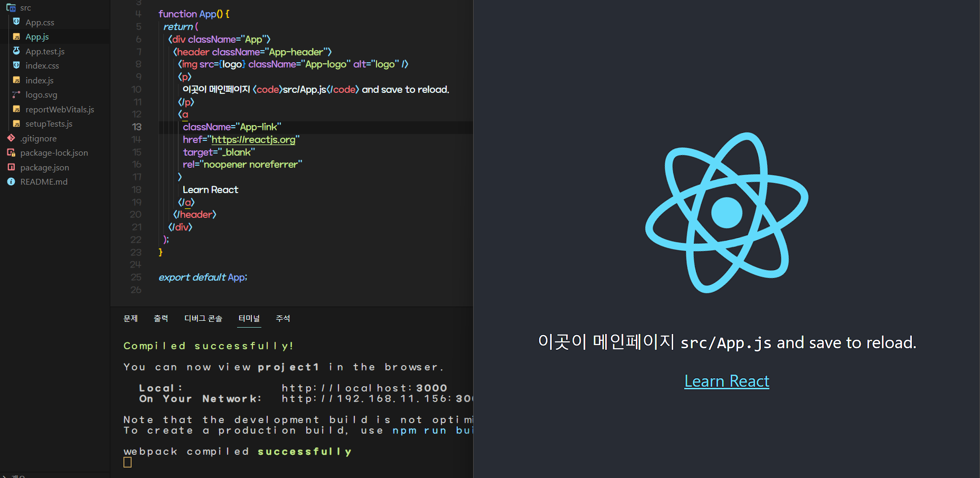Click the 'function App() {' code line
The image size is (980, 478).
pyautogui.click(x=194, y=14)
